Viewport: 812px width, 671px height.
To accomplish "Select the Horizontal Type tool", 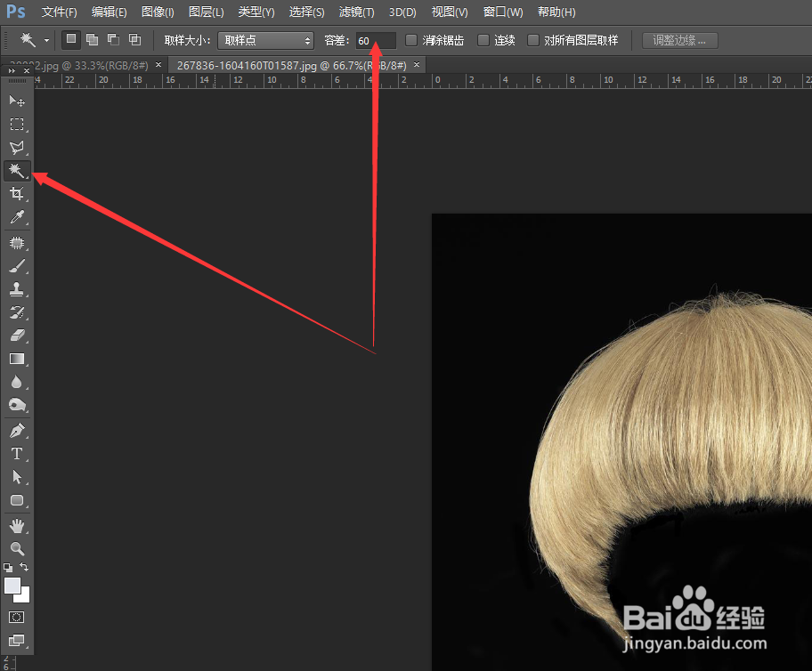I will tap(17, 454).
